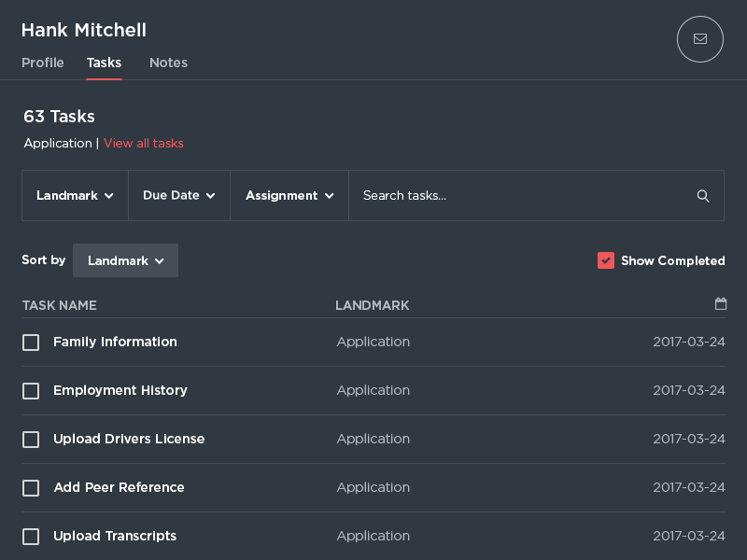
Task: Select the Upload Transcripts checkbox
Action: pos(31,537)
